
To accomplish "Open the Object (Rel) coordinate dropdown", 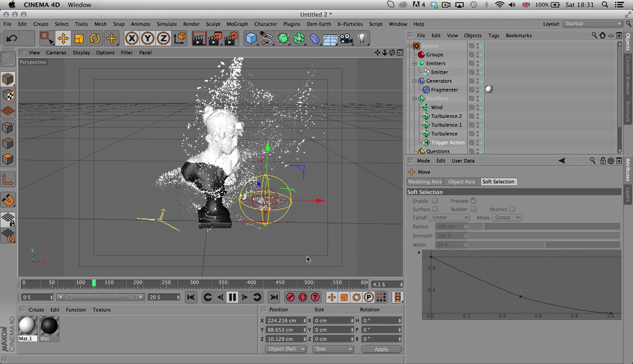I will point(286,349).
